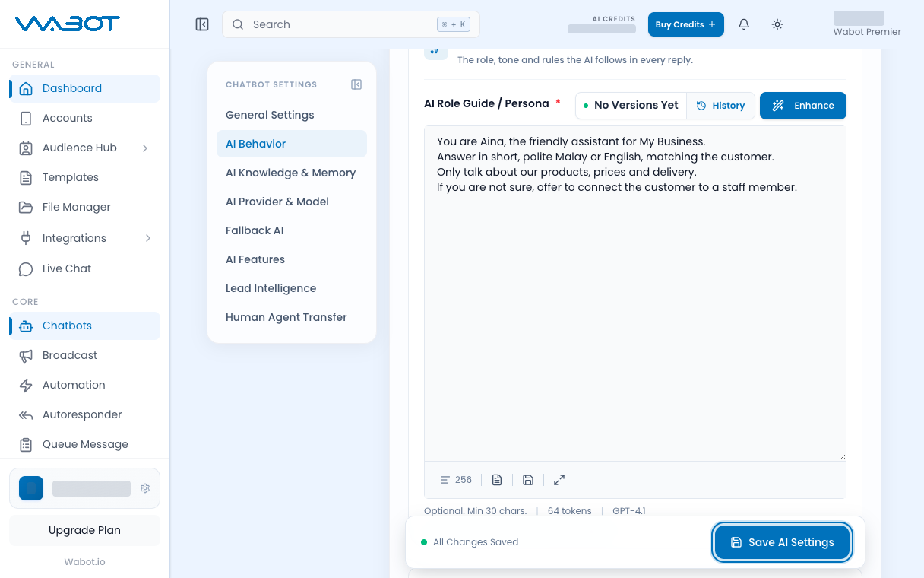Collapse the Chatbot Settings panel
The image size is (924, 578).
[x=356, y=84]
